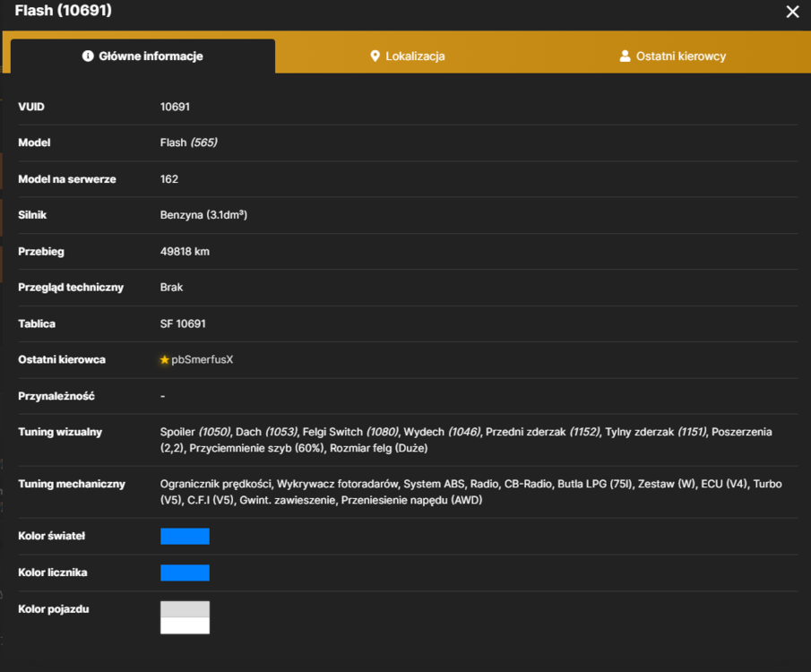Click the Rozmiar felg (Duże) text

click(x=378, y=448)
